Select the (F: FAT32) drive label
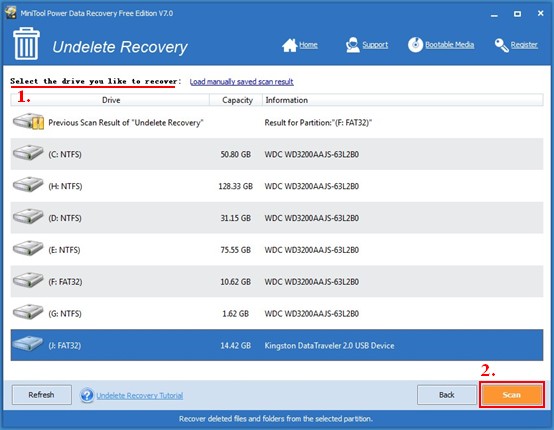Screen dimensions: 554x430 [65, 282]
